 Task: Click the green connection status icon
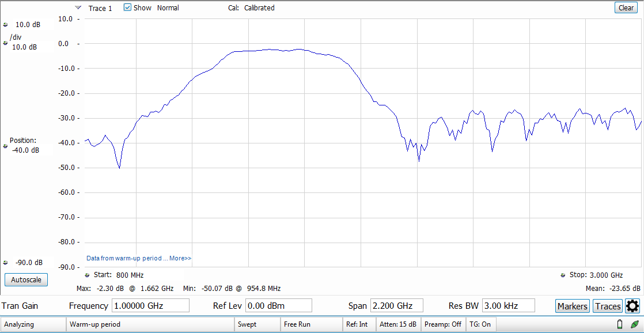[634, 324]
